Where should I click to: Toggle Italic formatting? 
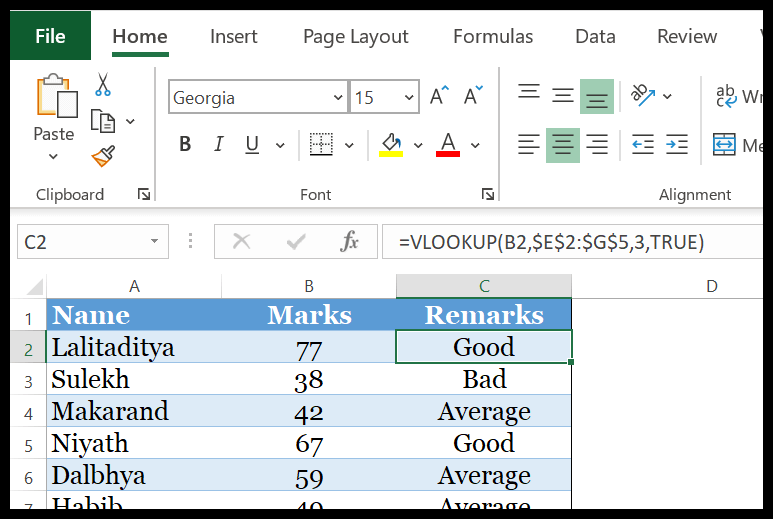coord(218,144)
